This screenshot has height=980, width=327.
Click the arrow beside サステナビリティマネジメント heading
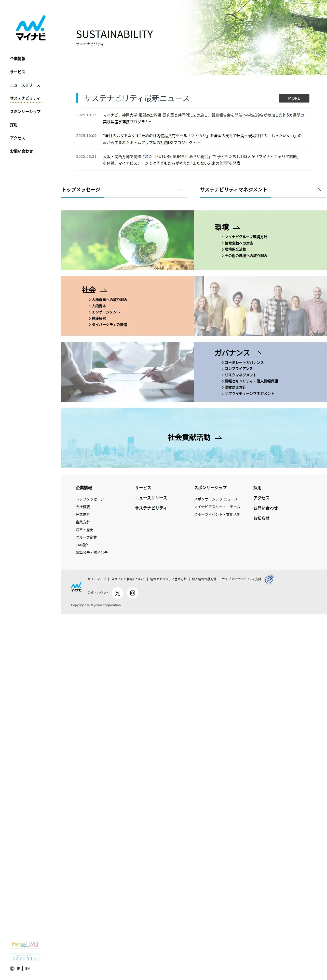(318, 190)
